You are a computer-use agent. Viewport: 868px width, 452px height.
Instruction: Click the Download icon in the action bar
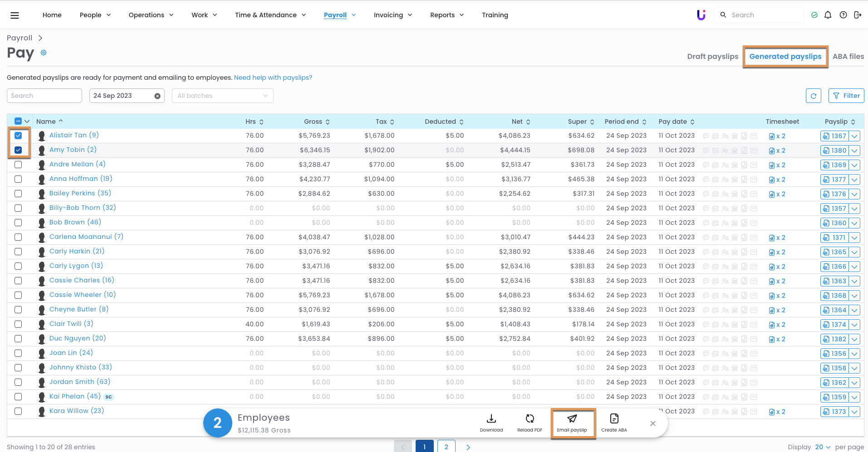coord(491,419)
